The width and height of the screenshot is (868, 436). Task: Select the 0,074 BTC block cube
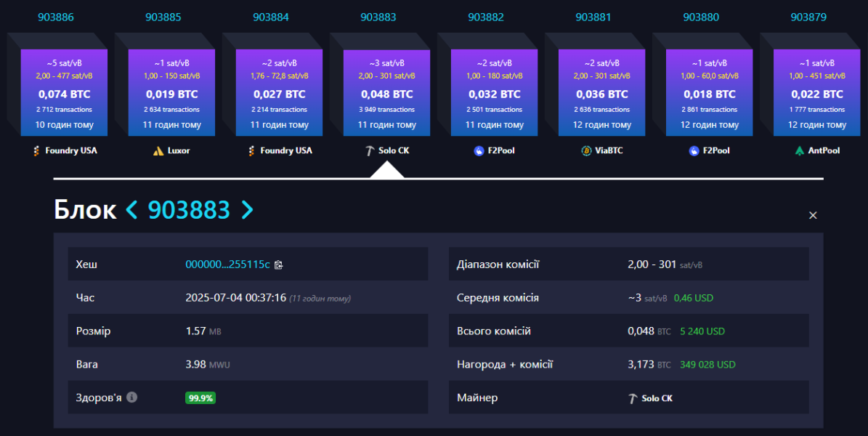tap(64, 92)
